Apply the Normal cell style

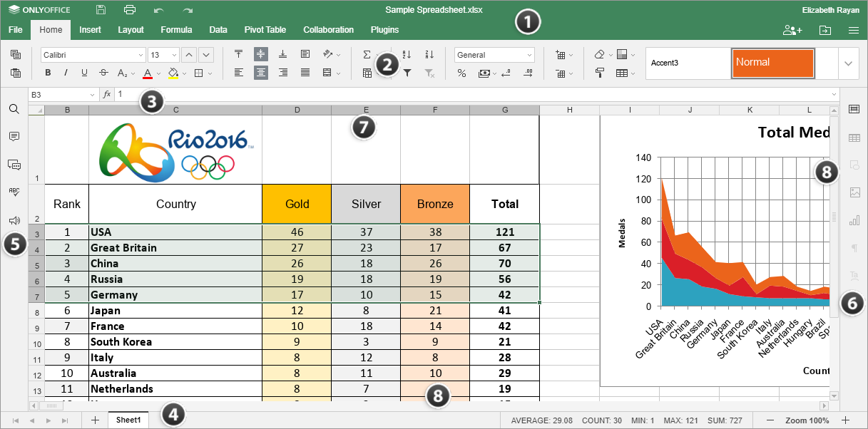(x=772, y=63)
